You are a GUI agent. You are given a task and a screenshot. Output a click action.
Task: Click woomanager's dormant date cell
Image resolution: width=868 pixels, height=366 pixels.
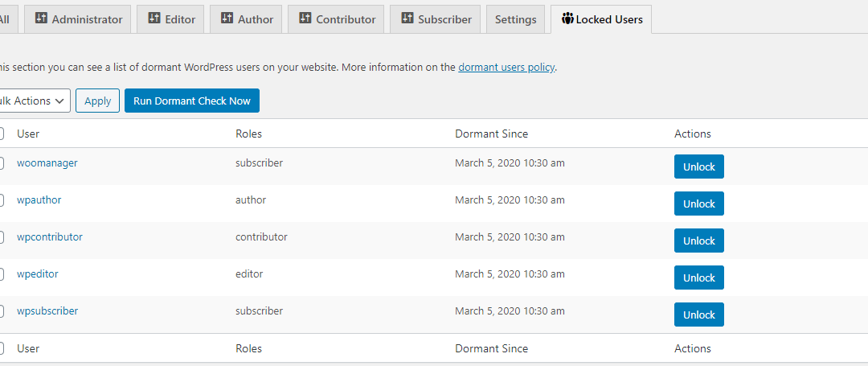[510, 162]
